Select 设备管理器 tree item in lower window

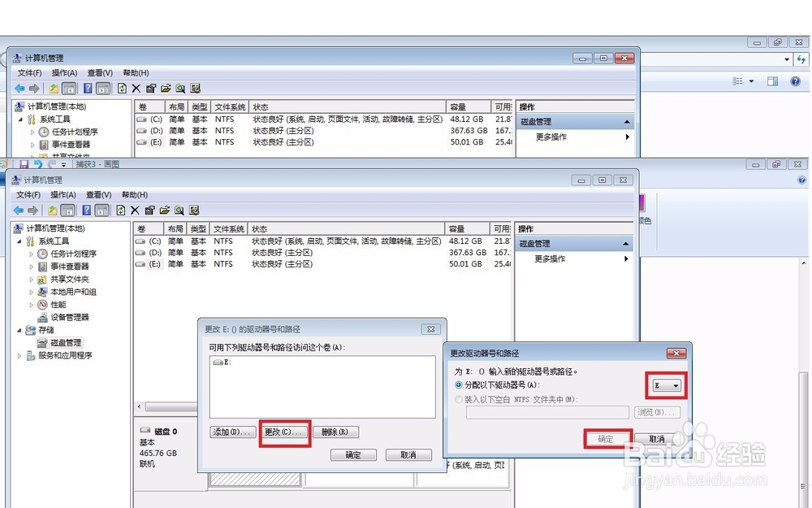tap(63, 317)
